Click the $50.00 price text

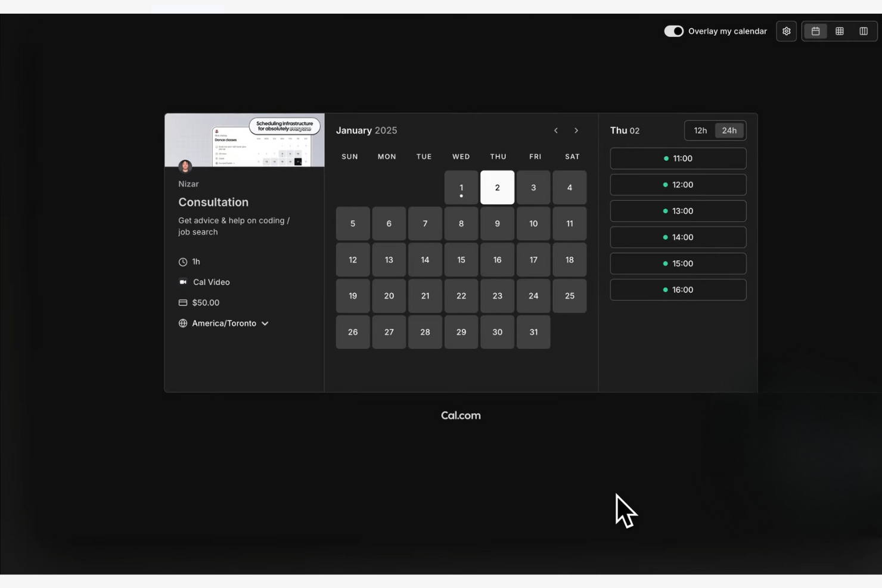click(206, 303)
